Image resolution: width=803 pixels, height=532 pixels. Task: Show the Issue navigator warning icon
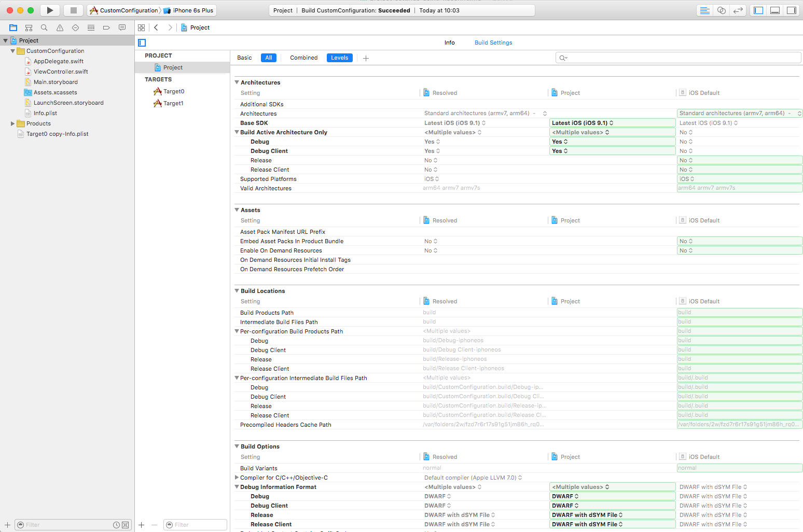coord(60,28)
